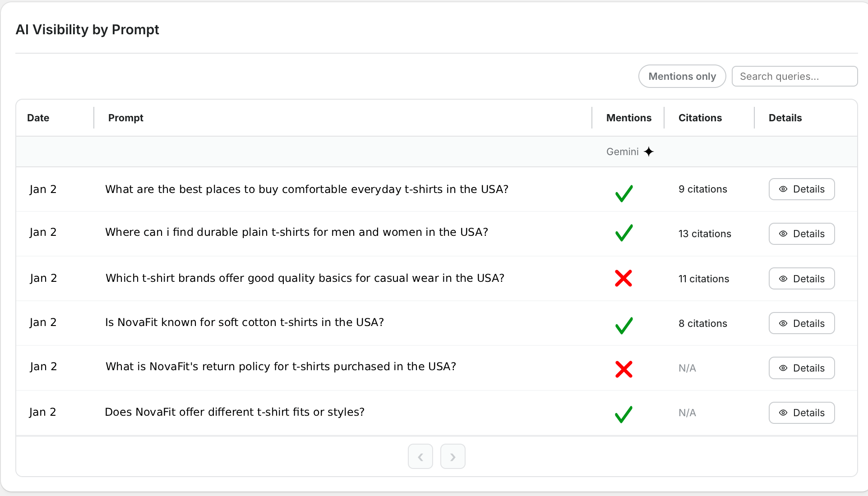Click the Gemini sparkle icon
This screenshot has width=868, height=496.
649,152
